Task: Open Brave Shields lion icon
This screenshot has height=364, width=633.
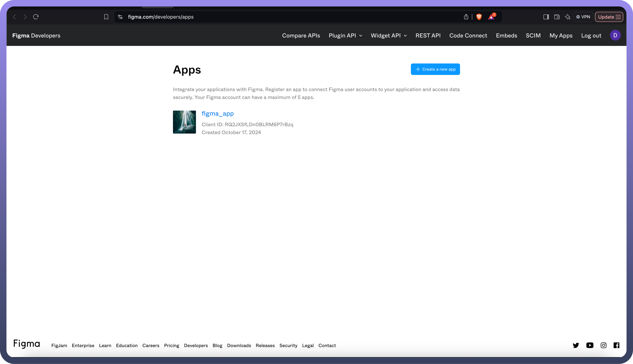Action: click(x=479, y=17)
